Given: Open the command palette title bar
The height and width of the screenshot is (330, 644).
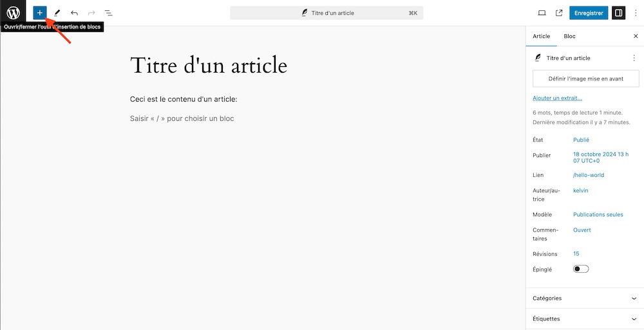Looking at the screenshot, I should point(327,13).
